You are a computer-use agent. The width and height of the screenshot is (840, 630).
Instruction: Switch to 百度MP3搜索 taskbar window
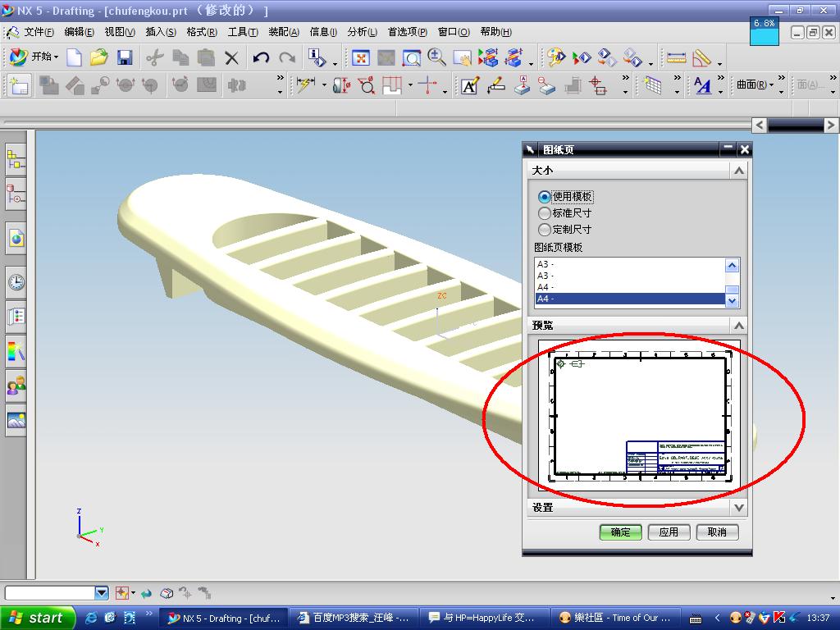pos(354,618)
